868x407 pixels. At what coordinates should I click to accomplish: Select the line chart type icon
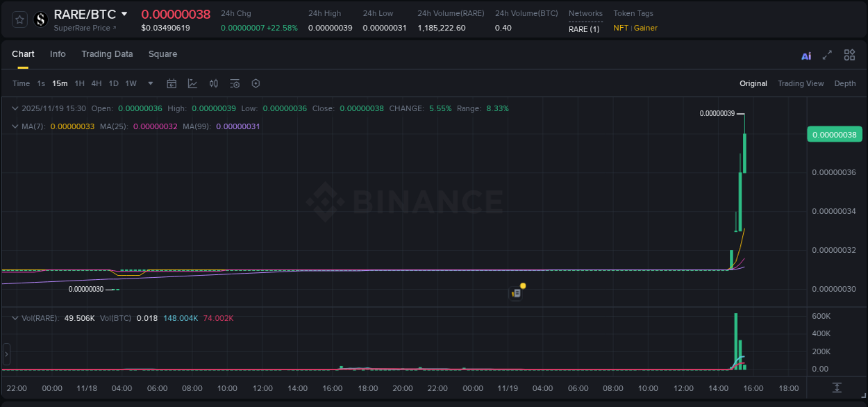point(192,83)
